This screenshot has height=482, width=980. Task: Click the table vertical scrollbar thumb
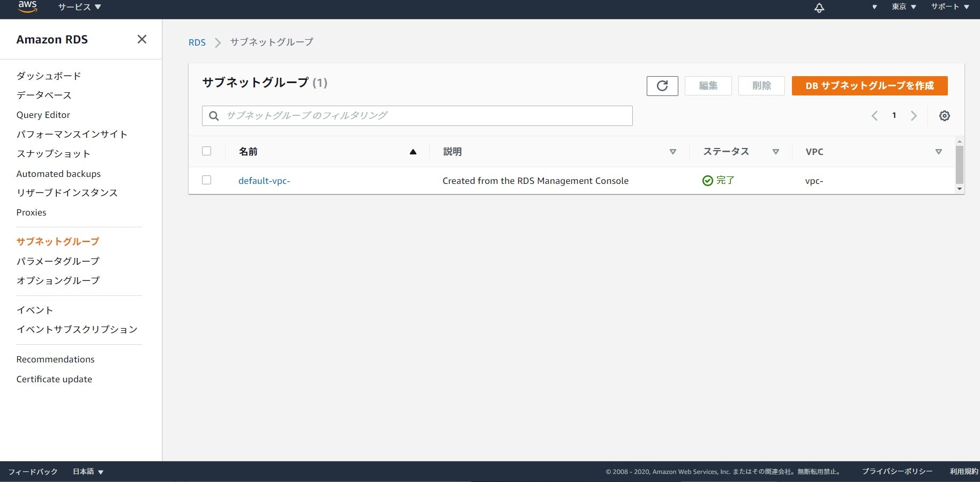[960, 165]
